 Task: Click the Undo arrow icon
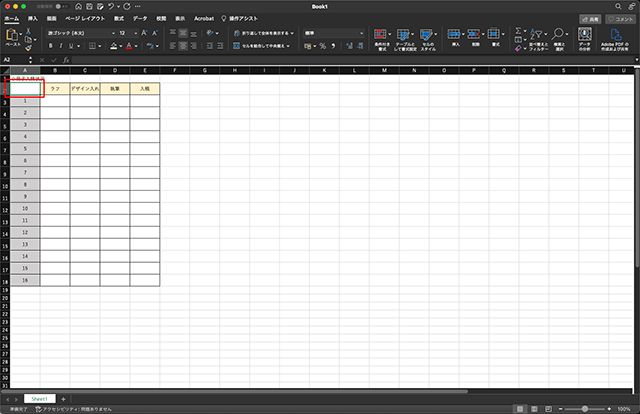pos(113,6)
